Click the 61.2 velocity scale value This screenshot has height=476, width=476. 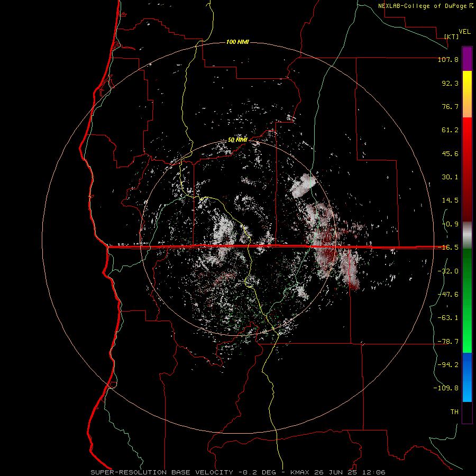pyautogui.click(x=450, y=130)
